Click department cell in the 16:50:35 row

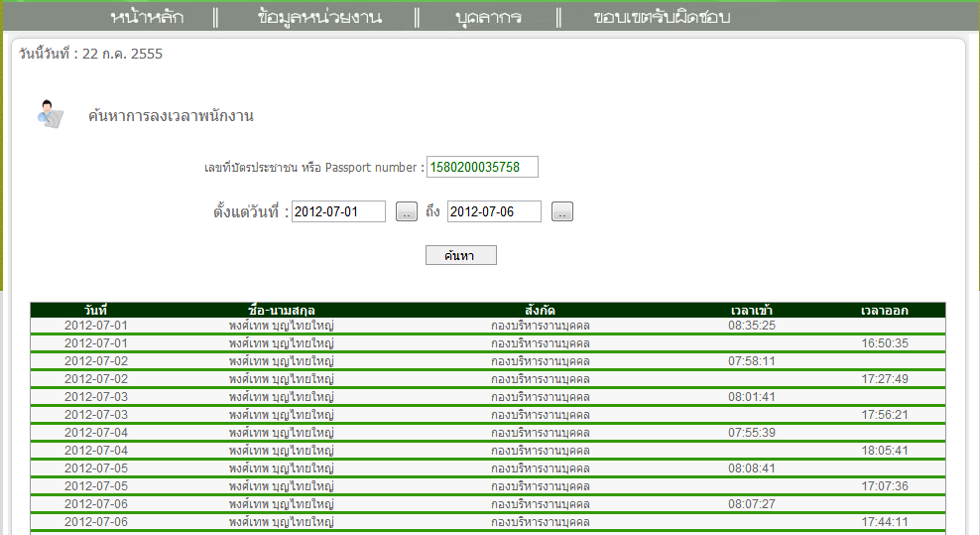(540, 342)
